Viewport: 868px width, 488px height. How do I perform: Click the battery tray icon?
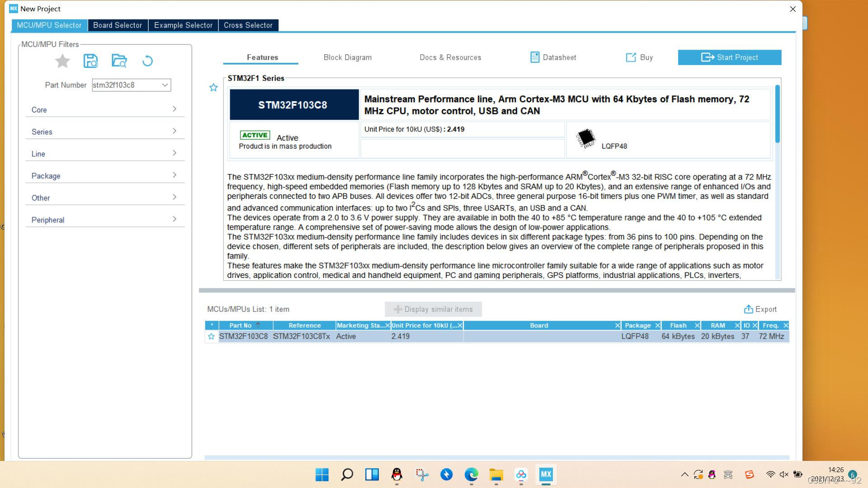click(798, 474)
